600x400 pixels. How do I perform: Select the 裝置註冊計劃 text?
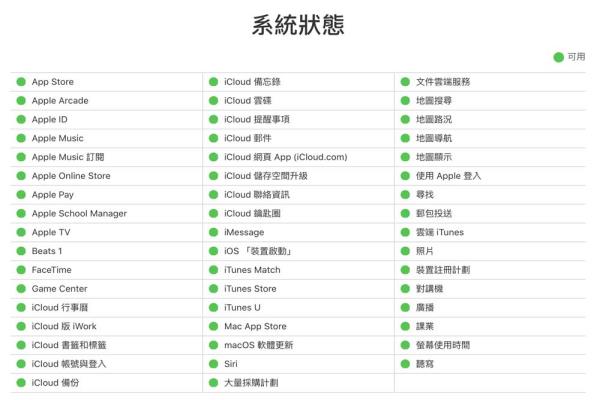point(443,269)
